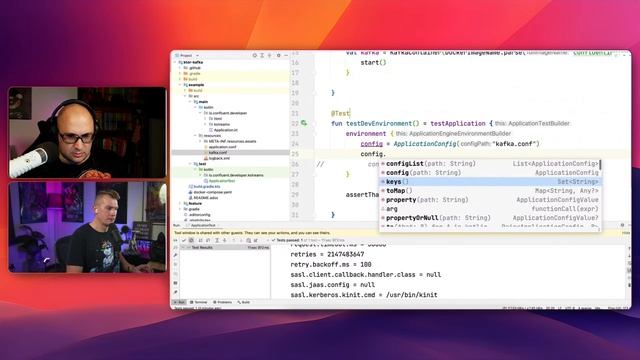Choose propertyOrNull completion suggestion
The height and width of the screenshot is (360, 640).
(x=490, y=218)
